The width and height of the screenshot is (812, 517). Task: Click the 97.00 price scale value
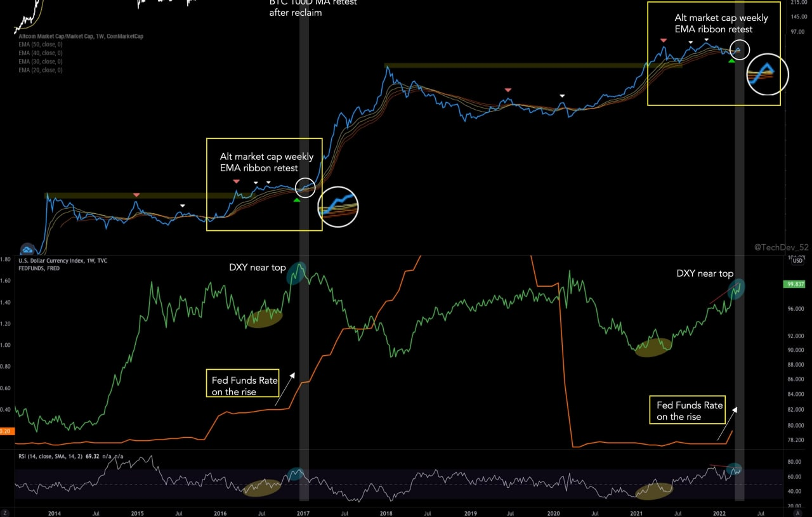[799, 31]
